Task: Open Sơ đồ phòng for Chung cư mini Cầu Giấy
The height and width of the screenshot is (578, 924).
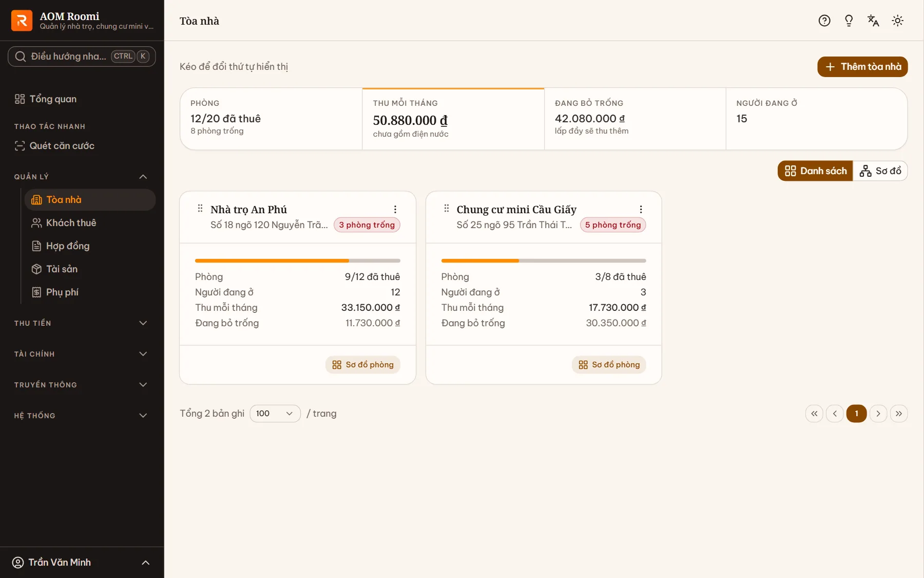Action: coord(609,365)
